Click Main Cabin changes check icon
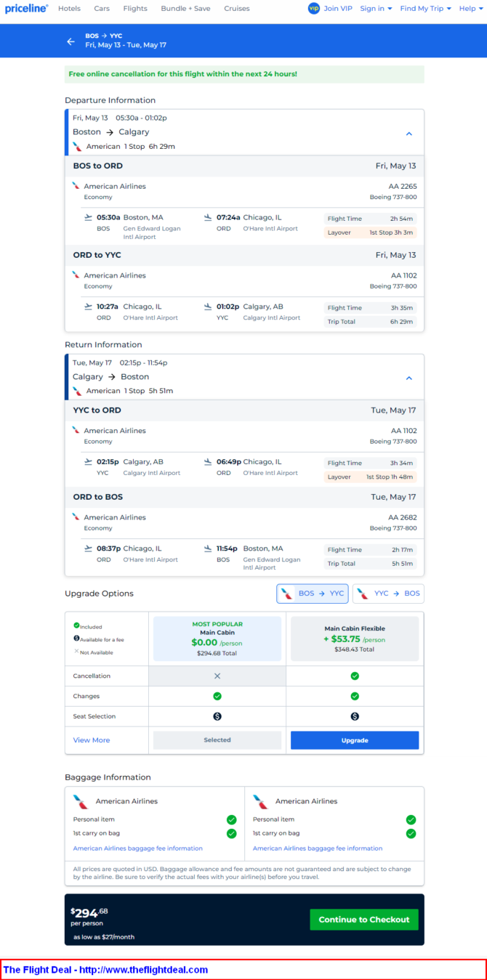This screenshot has width=487, height=980. coord(217,696)
